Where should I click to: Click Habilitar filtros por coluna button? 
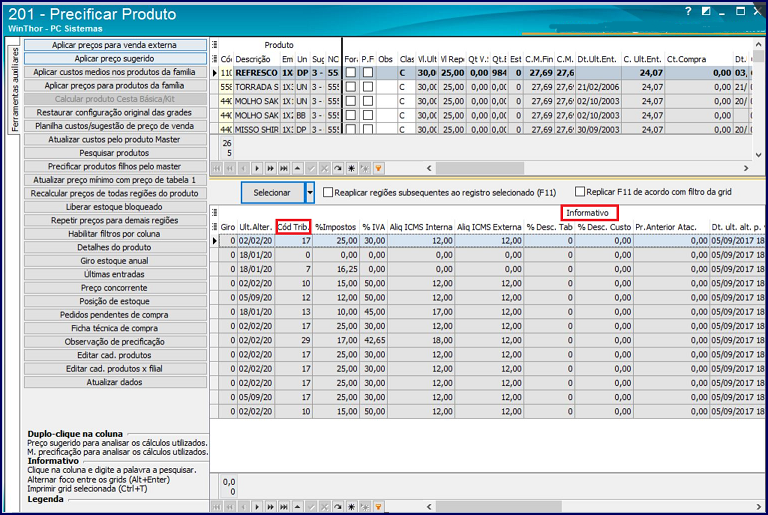pos(116,234)
